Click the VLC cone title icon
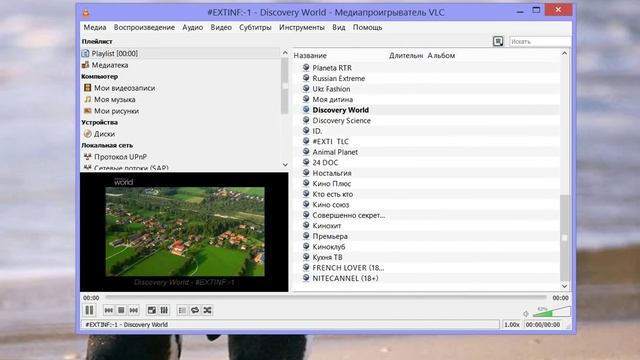 pyautogui.click(x=86, y=12)
